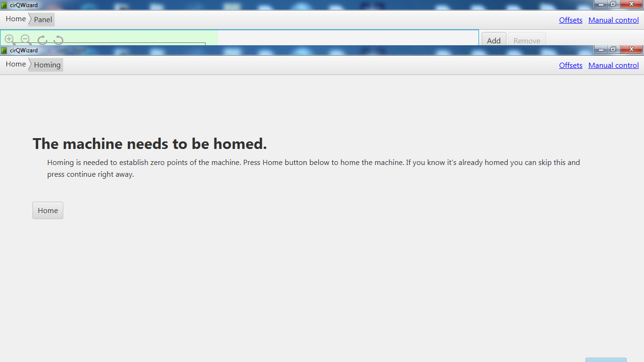Viewport: 644px width, 362px height.
Task: Maximize the Homing window
Action: pos(613,49)
